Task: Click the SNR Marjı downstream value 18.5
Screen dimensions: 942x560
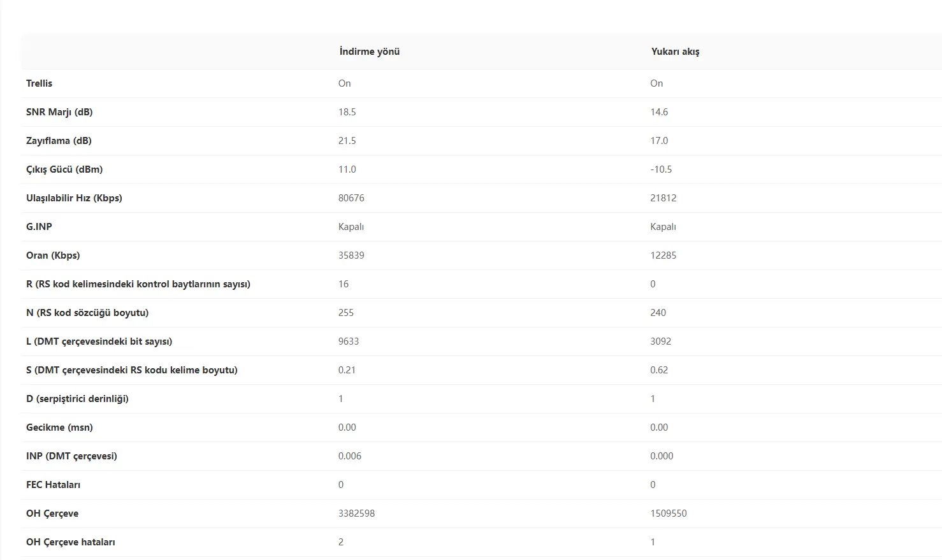Action: coord(347,112)
